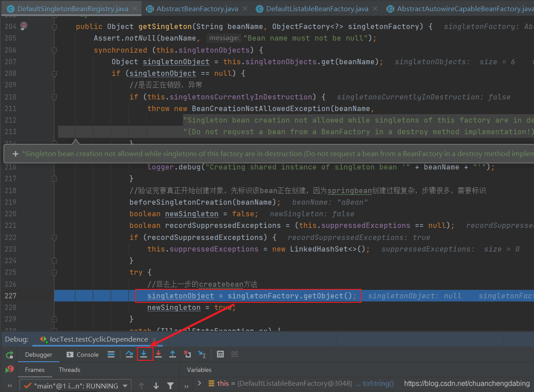Collapse try block fold at line 225
The height and width of the screenshot is (392, 534).
[54, 272]
